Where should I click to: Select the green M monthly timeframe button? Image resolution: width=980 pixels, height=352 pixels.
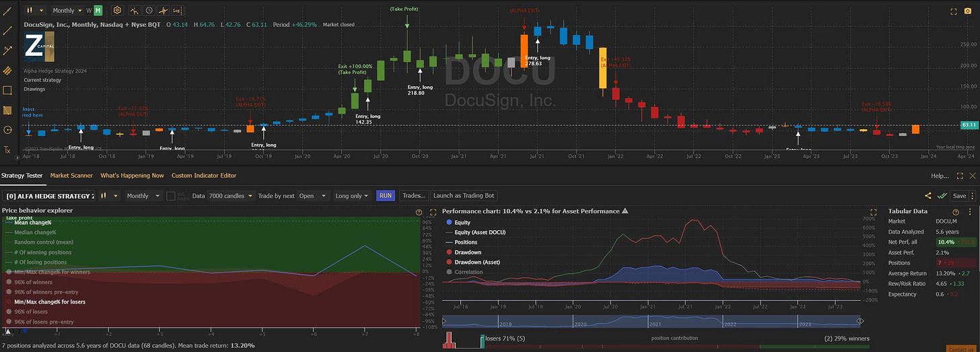click(x=98, y=11)
